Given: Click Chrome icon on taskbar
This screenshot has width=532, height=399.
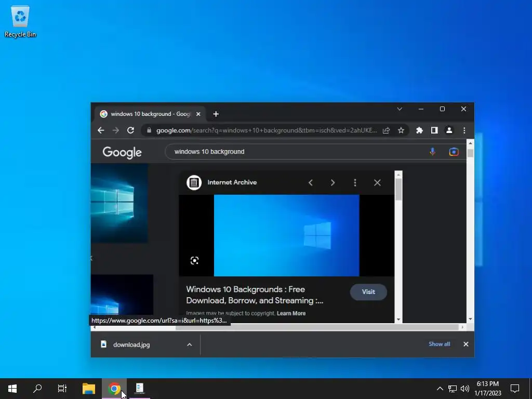Looking at the screenshot, I should [x=114, y=389].
